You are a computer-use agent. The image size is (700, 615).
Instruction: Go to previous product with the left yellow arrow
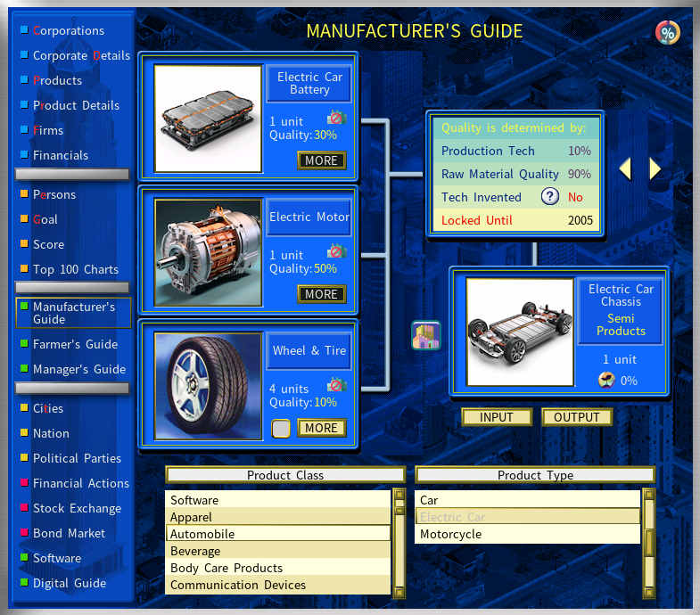[x=625, y=168]
